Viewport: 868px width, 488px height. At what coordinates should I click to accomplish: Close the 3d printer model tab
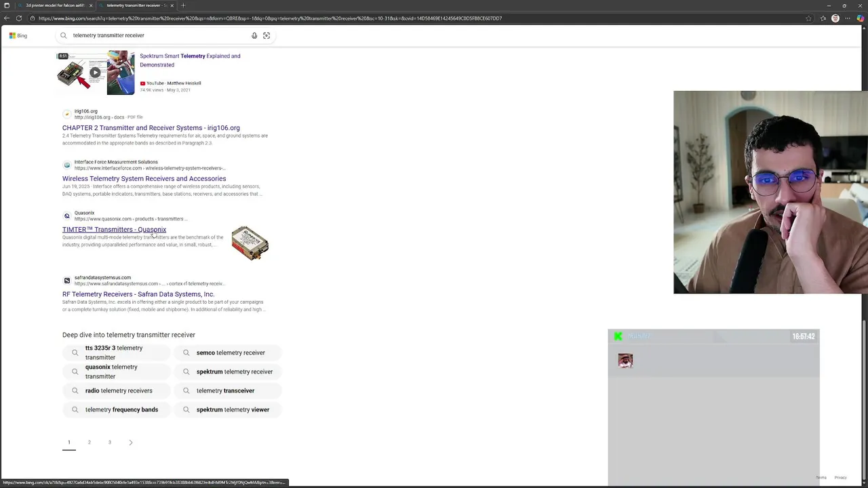coord(91,5)
